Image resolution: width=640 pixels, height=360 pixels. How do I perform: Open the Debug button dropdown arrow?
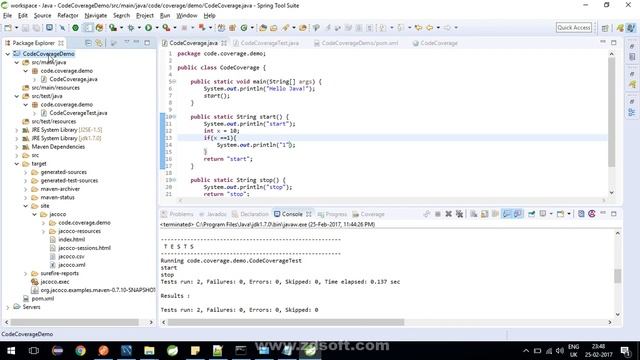pos(139,28)
